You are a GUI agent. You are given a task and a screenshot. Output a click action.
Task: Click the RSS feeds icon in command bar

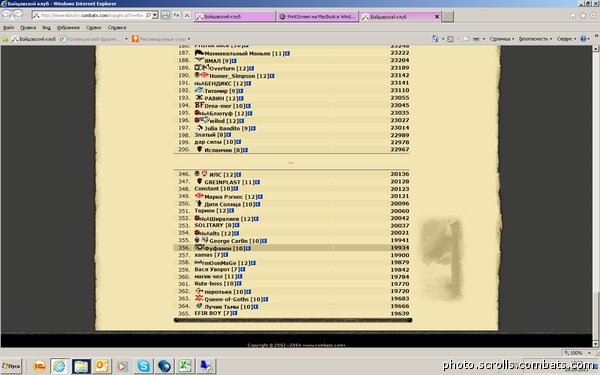(x=450, y=39)
